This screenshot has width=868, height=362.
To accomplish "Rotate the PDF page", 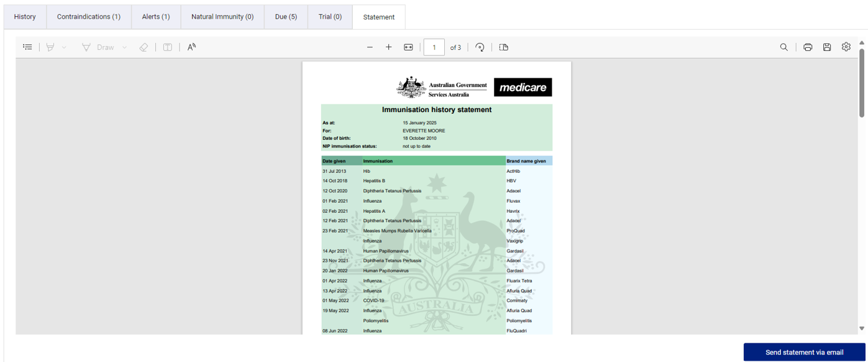I will pyautogui.click(x=480, y=47).
